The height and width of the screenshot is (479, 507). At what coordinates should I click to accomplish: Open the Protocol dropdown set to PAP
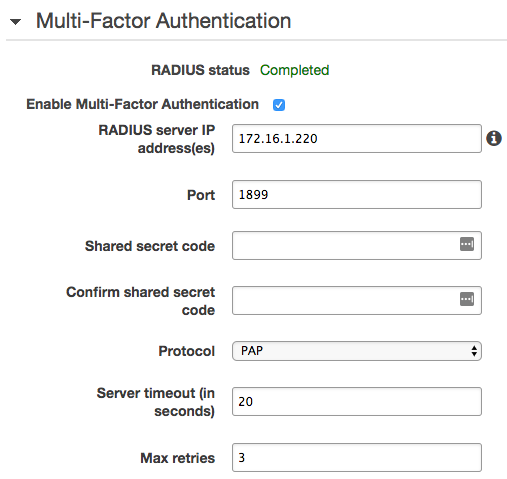click(357, 351)
